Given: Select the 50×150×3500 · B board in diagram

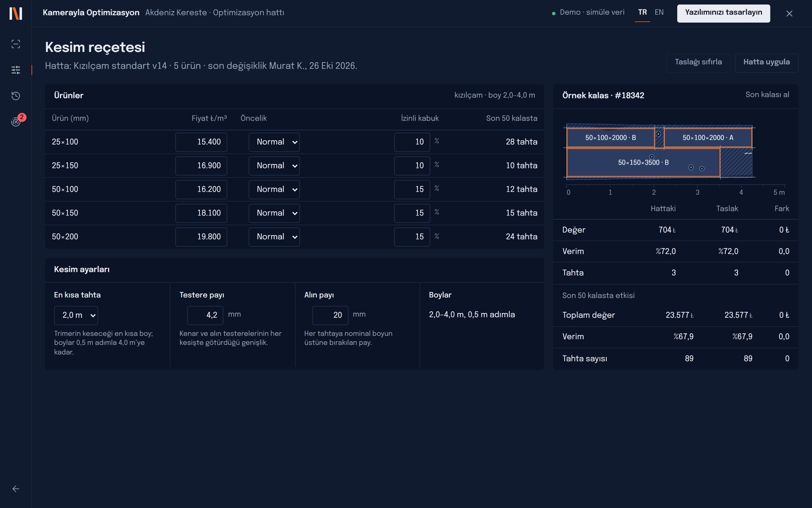Looking at the screenshot, I should coord(643,163).
